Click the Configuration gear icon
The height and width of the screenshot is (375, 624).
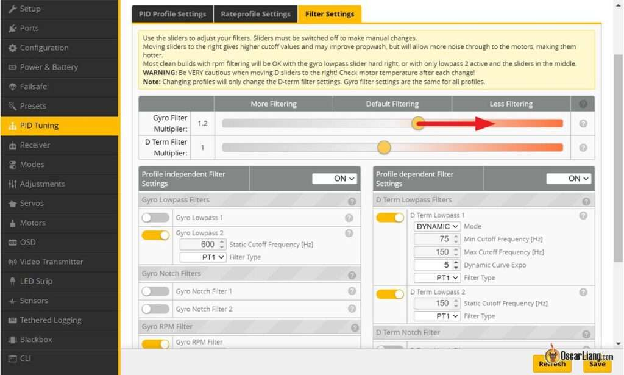click(12, 48)
